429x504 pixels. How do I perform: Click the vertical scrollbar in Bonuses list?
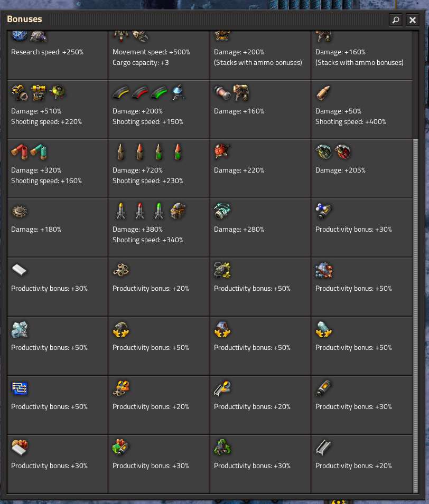(415, 316)
